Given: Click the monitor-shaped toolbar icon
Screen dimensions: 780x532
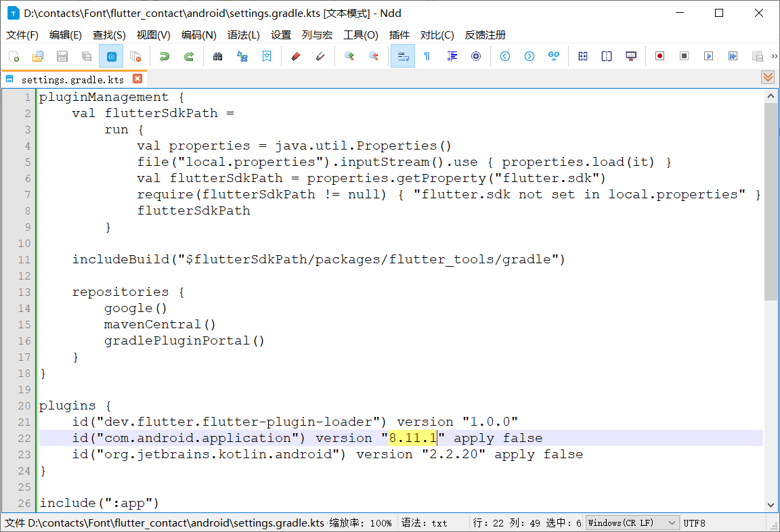Looking at the screenshot, I should pyautogui.click(x=631, y=56).
